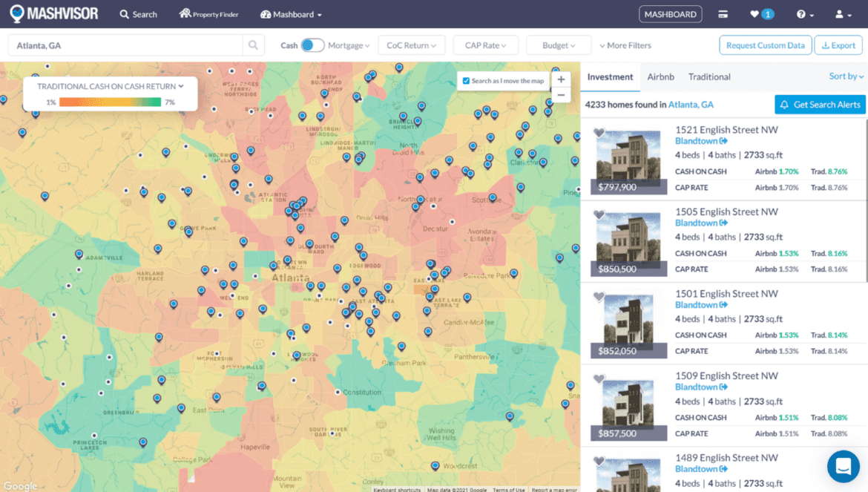
Task: Open the help question-mark menu
Action: point(803,13)
